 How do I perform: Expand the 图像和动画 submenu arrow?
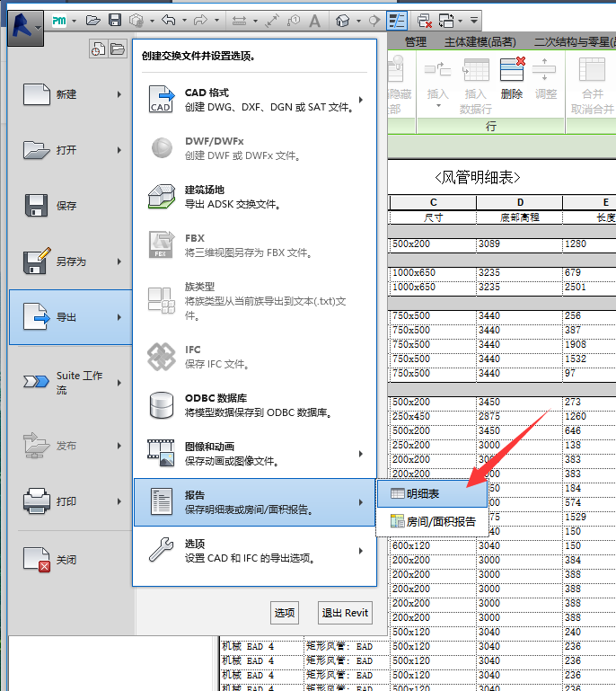pyautogui.click(x=361, y=454)
